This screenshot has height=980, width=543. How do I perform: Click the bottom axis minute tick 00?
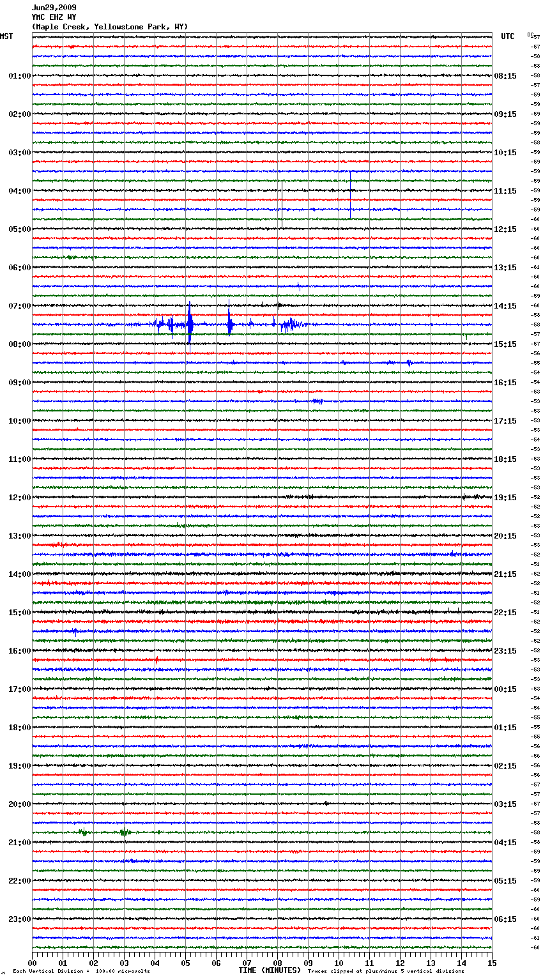point(32,963)
